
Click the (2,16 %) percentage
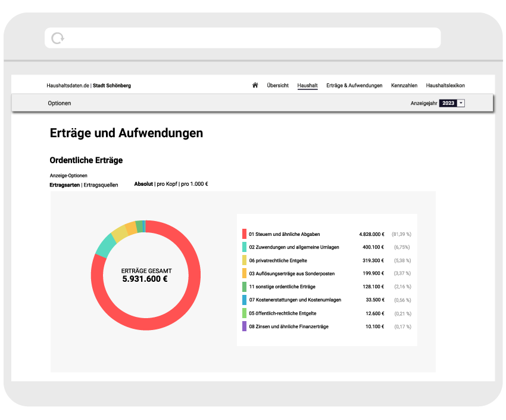coord(402,287)
